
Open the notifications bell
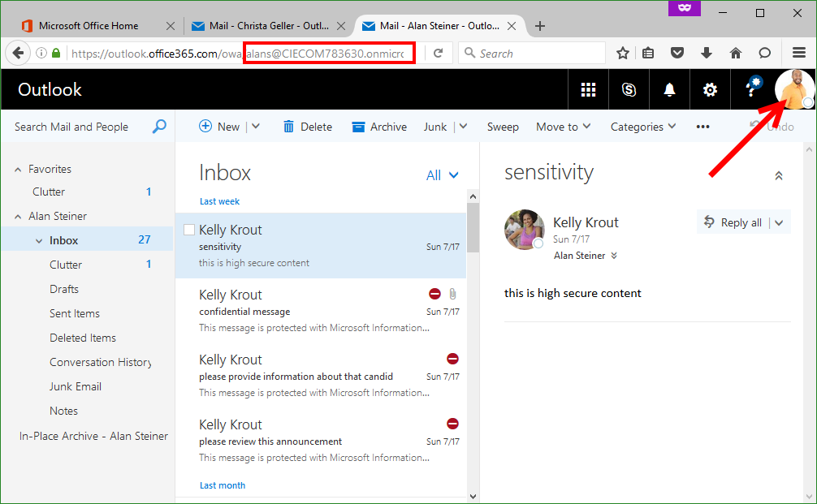(669, 90)
